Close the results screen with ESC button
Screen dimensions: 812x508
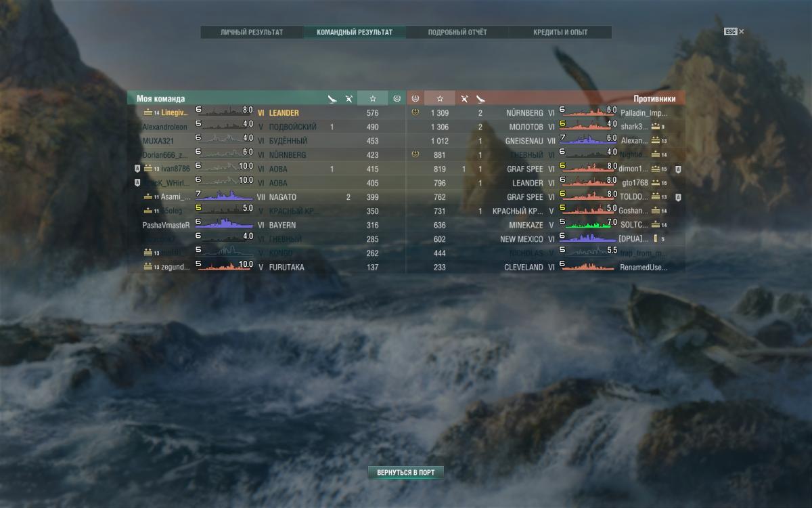point(734,31)
